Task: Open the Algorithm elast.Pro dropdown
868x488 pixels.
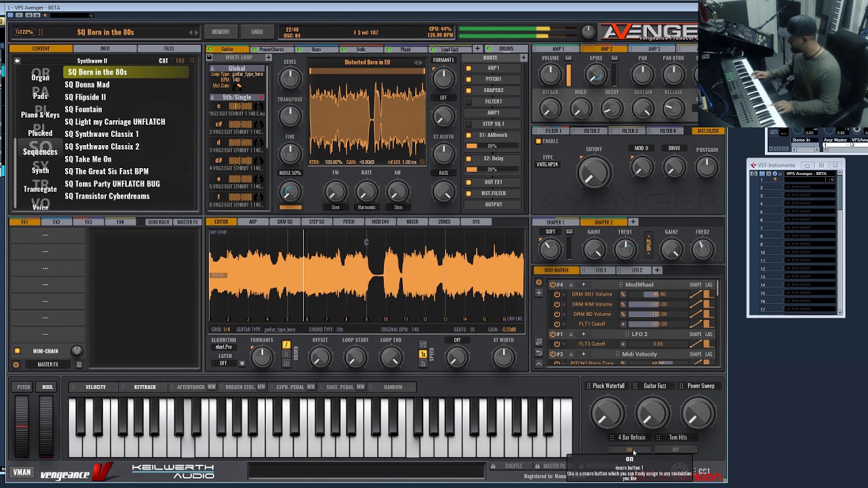Action: pyautogui.click(x=224, y=348)
